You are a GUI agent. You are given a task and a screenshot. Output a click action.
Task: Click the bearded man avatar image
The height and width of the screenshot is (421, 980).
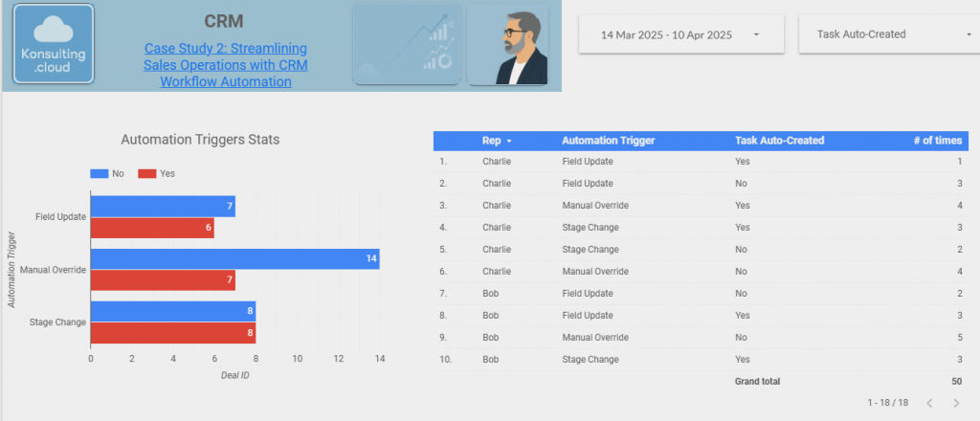coord(507,45)
